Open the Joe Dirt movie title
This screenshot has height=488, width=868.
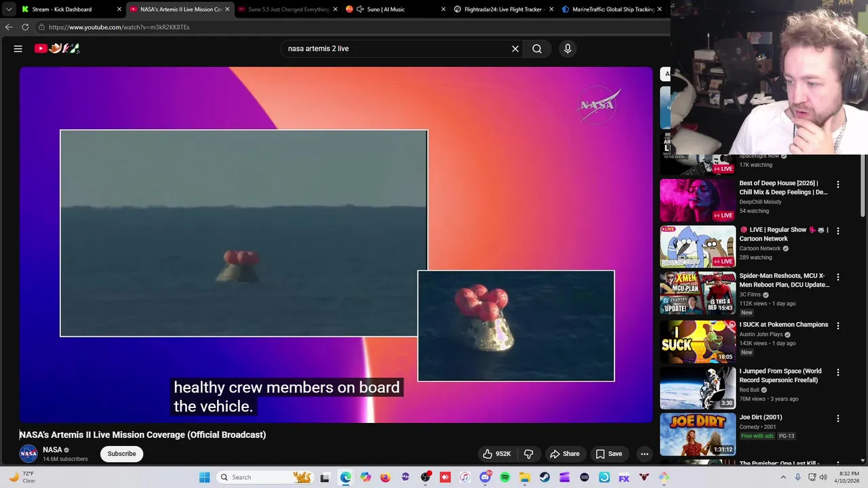(761, 418)
